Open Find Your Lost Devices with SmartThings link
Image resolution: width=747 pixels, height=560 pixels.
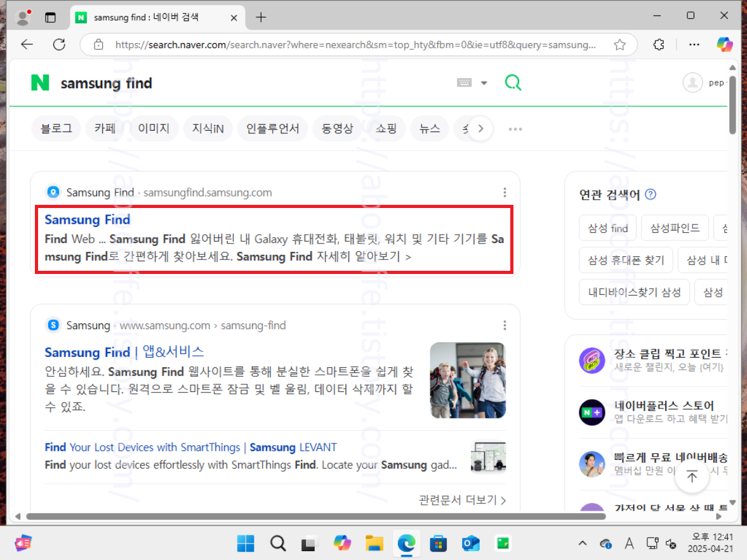click(190, 447)
